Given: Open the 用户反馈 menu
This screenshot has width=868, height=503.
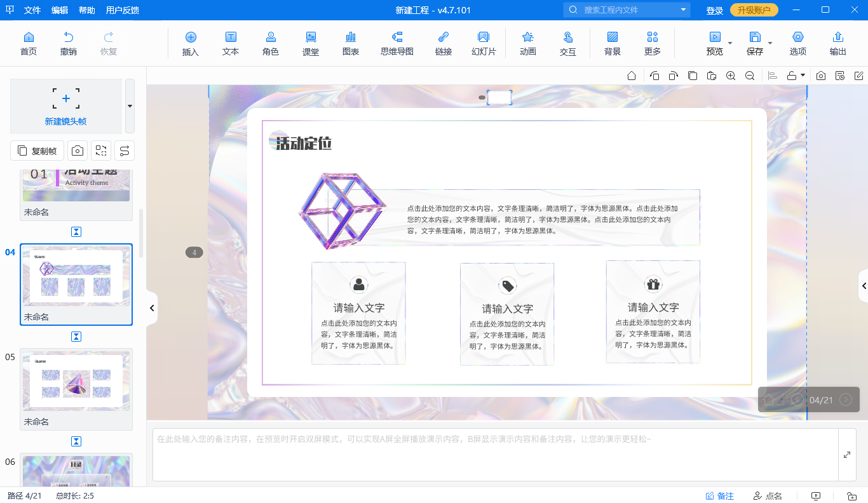Looking at the screenshot, I should pyautogui.click(x=123, y=10).
